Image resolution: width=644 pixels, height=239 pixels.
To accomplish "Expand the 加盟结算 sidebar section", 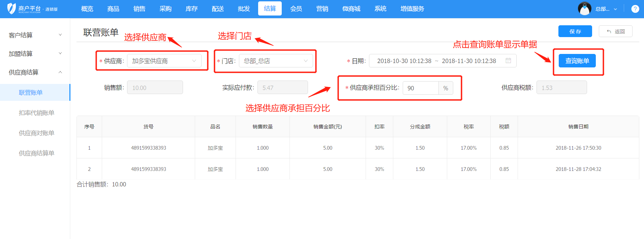I will click(x=35, y=54).
